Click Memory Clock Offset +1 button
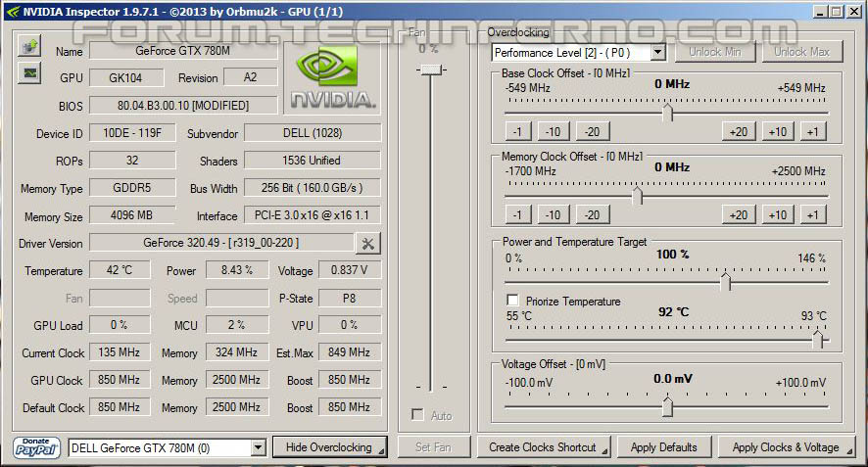Viewport: 868px width, 467px height. [812, 214]
